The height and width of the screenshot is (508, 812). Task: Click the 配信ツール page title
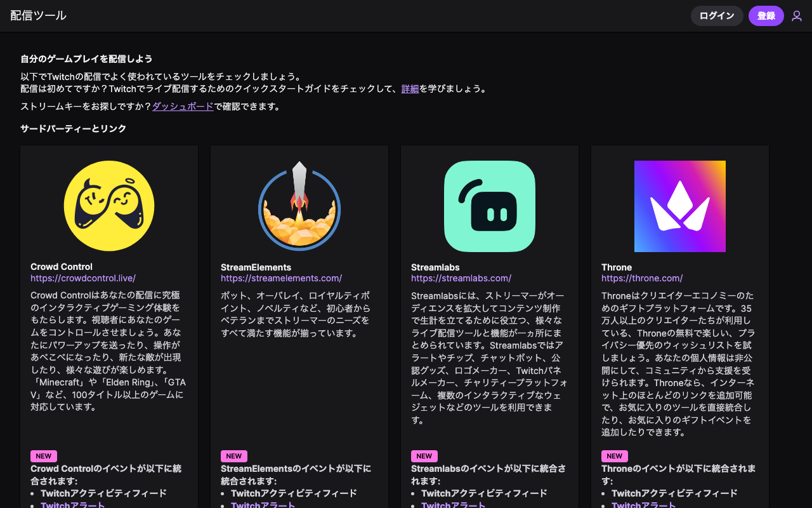click(38, 16)
